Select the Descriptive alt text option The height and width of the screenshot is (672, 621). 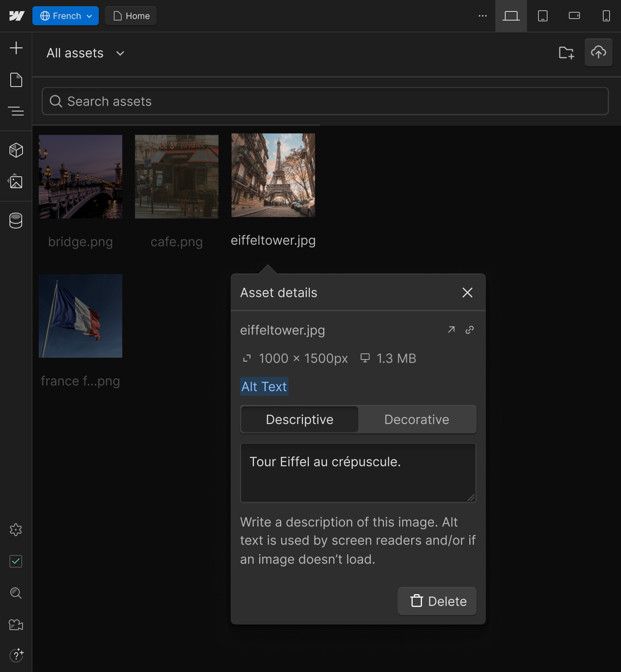(x=299, y=419)
